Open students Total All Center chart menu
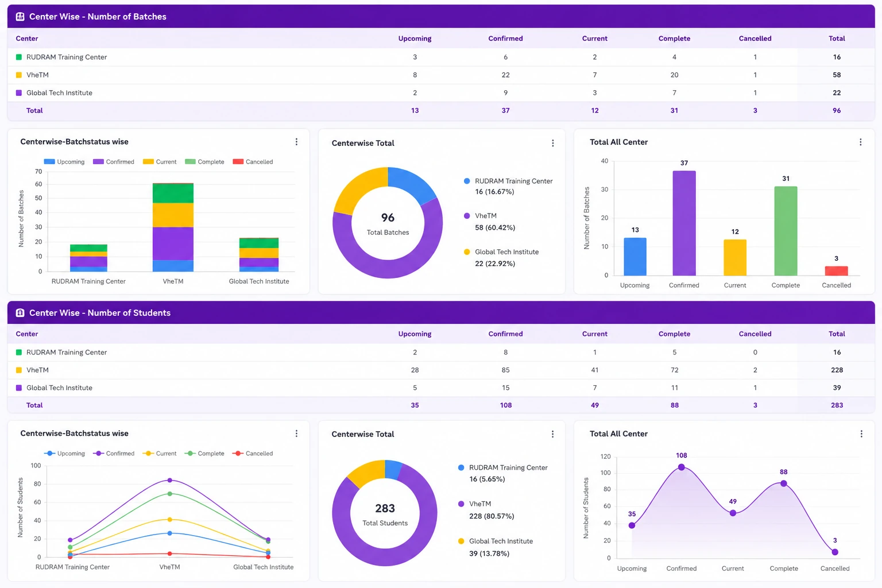 tap(861, 434)
